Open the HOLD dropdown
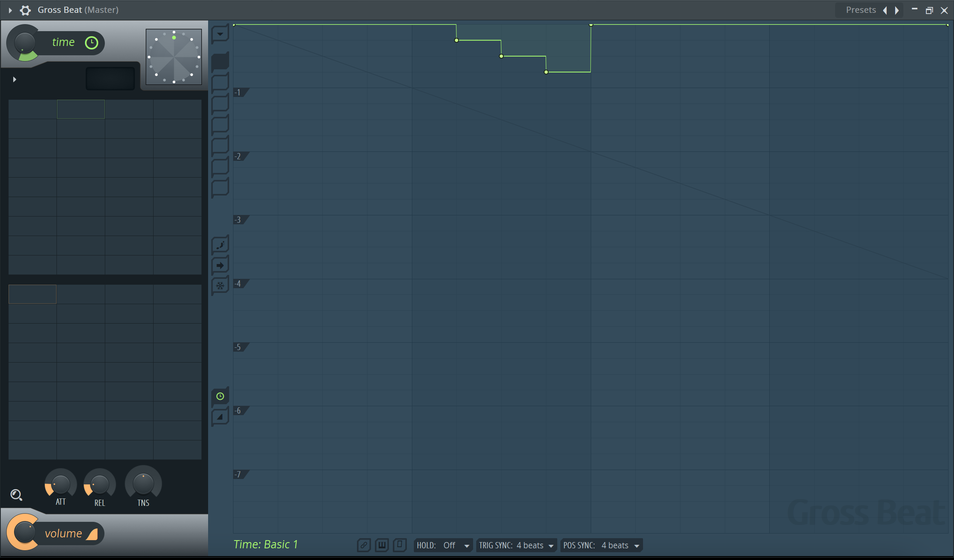The image size is (954, 560). 443,546
